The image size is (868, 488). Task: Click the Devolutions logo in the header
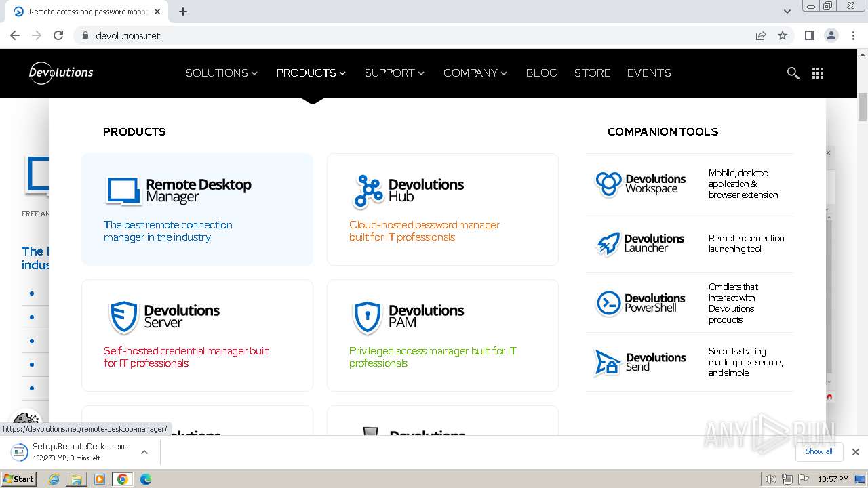click(61, 73)
